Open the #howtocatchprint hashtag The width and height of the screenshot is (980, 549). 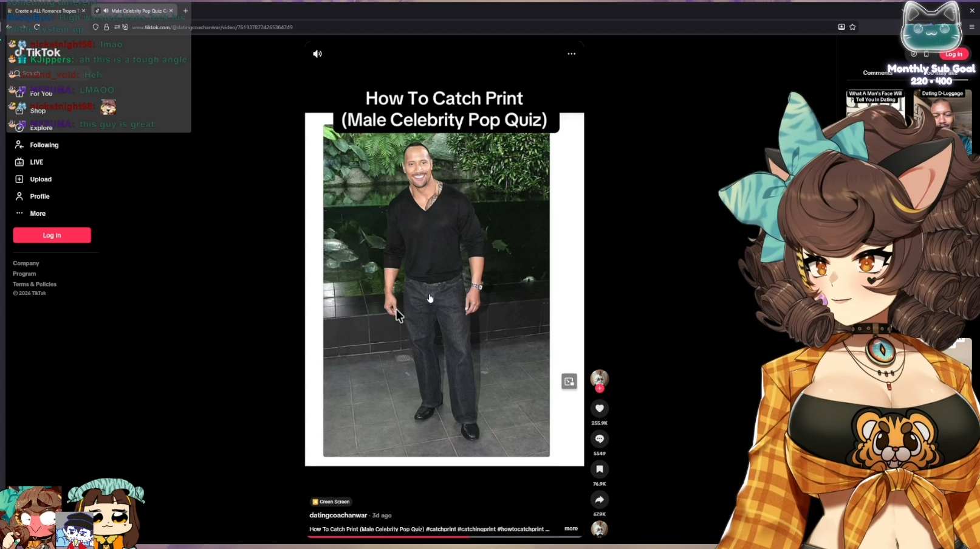click(521, 529)
